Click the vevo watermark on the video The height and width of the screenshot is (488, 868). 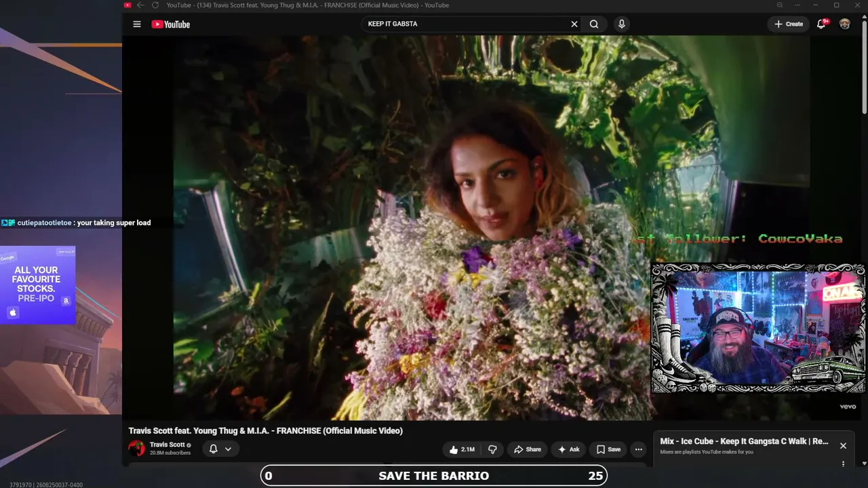[848, 407]
